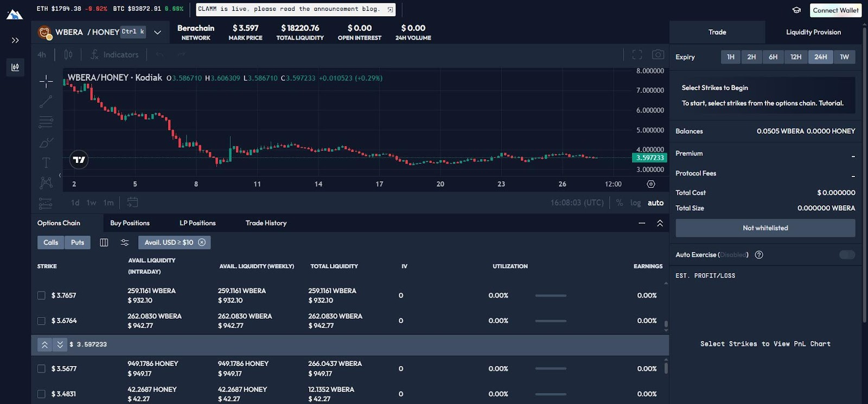Open the Auto Exercise help icon
Image resolution: width=868 pixels, height=404 pixels.
click(x=759, y=255)
